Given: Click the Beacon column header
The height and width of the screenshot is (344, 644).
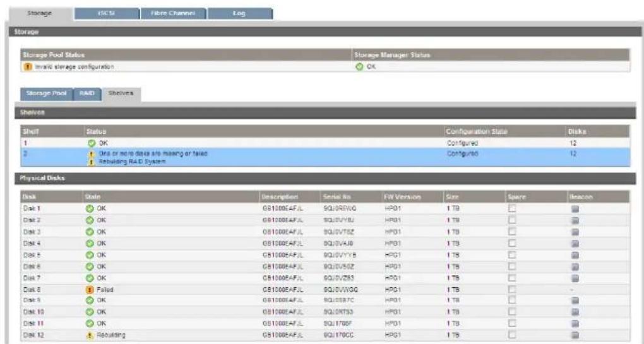Looking at the screenshot, I should click(581, 197).
